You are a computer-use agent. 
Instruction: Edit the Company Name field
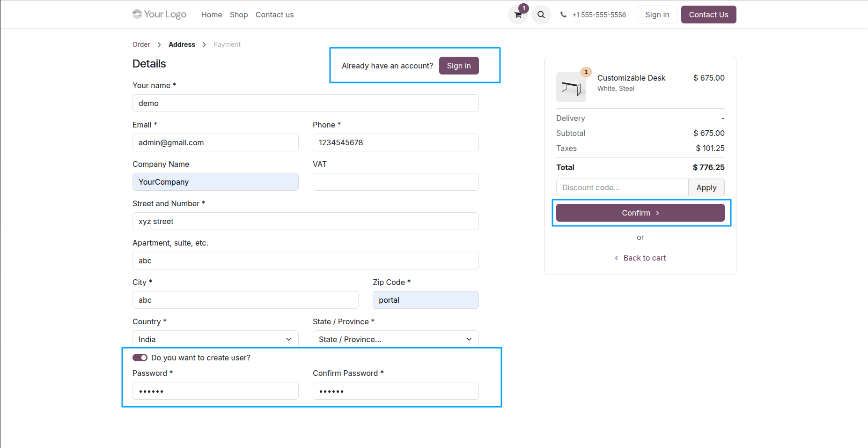pyautogui.click(x=215, y=182)
